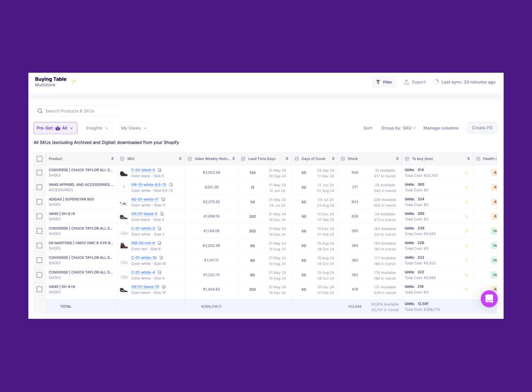Open the My Views dropdown
Screen dimensions: 532x392
tap(134, 128)
